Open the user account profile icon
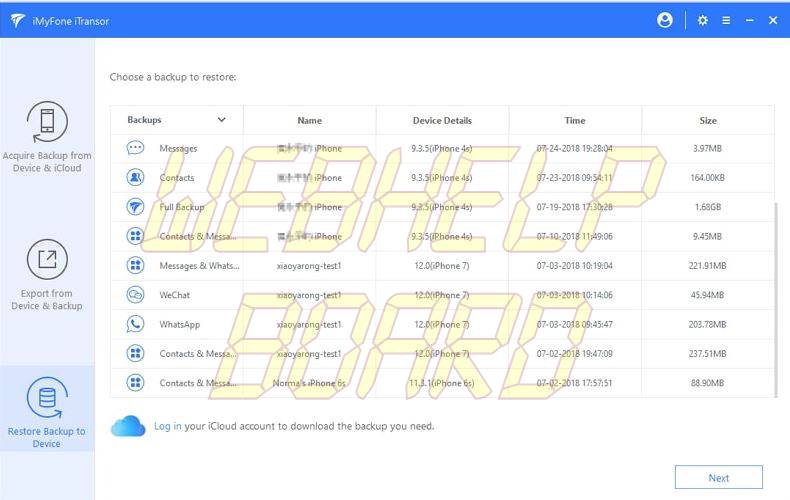Viewport: 790px width, 500px height. click(665, 20)
